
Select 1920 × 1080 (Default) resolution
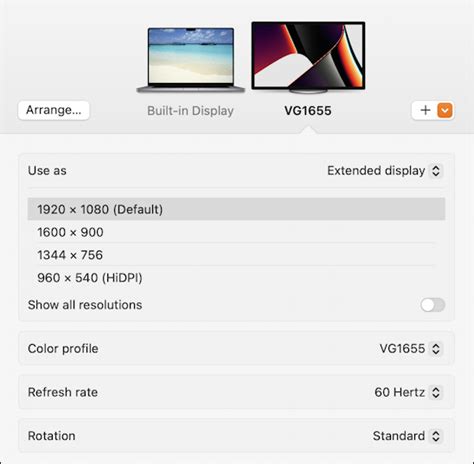click(236, 209)
